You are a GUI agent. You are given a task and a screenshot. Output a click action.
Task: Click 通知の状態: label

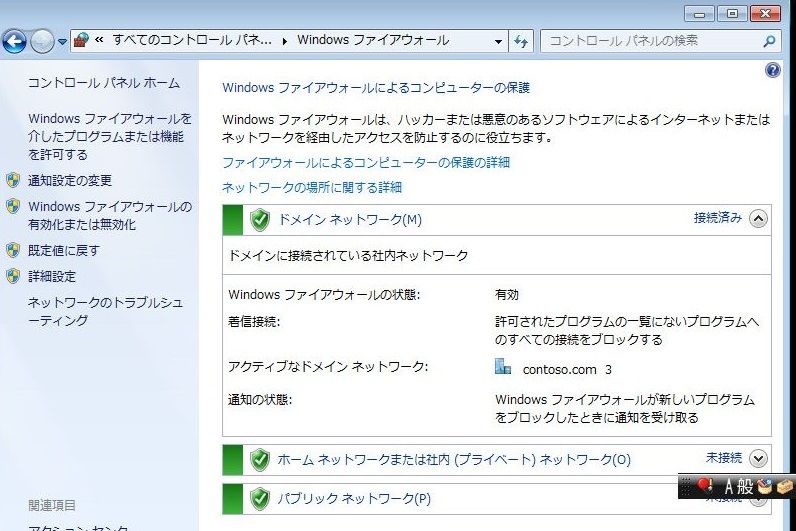260,400
